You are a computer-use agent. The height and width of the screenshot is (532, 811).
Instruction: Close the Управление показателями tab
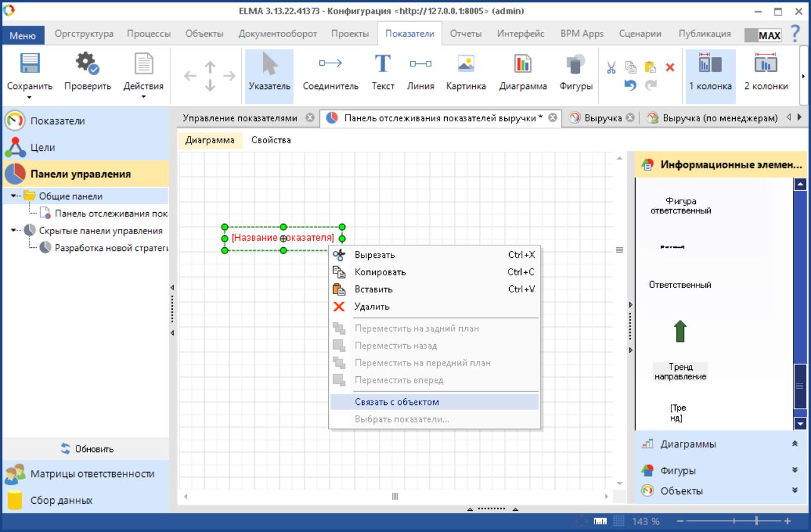tap(309, 118)
